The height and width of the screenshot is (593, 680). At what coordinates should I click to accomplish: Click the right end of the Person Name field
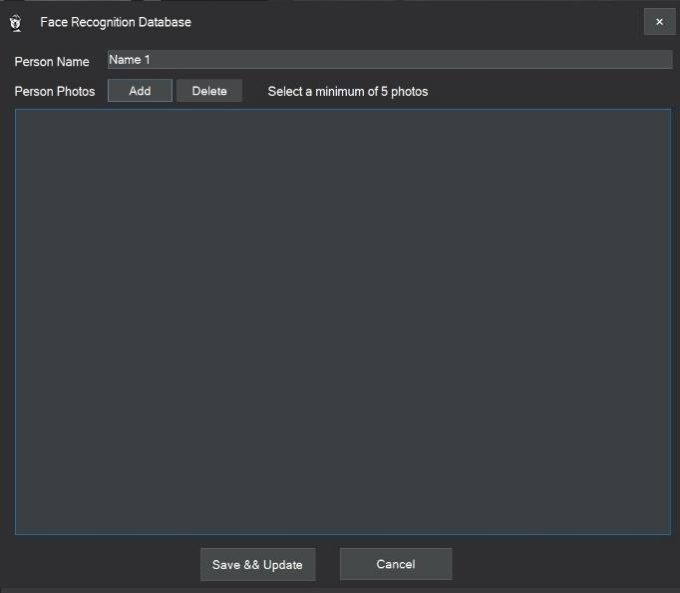pyautogui.click(x=660, y=60)
